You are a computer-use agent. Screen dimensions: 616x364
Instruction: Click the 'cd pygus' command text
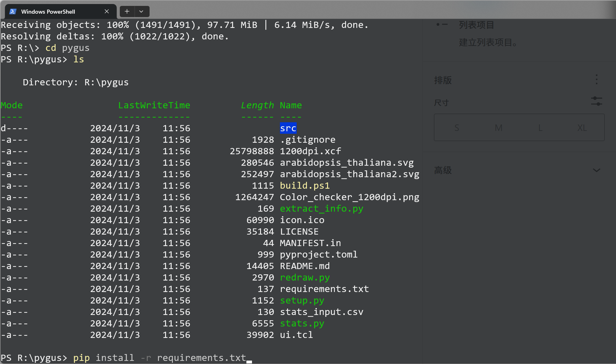[67, 48]
